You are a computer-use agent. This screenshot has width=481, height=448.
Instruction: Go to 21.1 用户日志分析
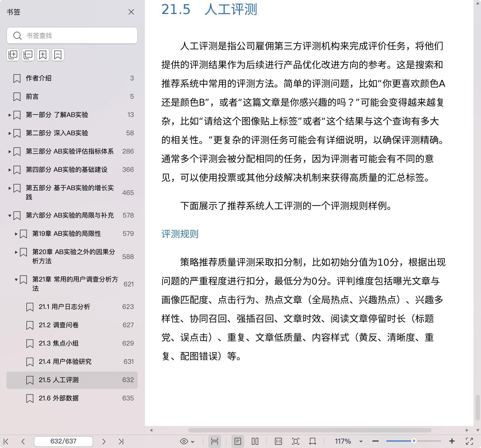pos(72,307)
